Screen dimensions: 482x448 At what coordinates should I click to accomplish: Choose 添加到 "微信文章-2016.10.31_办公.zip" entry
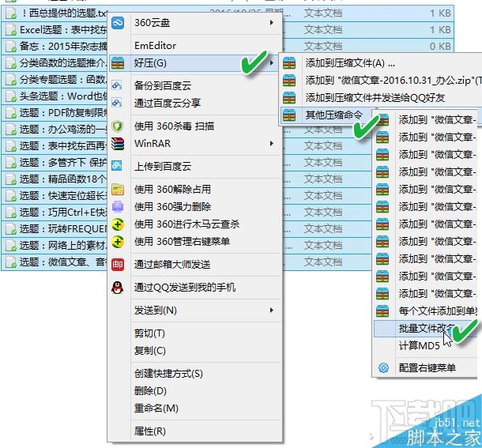pos(394,81)
